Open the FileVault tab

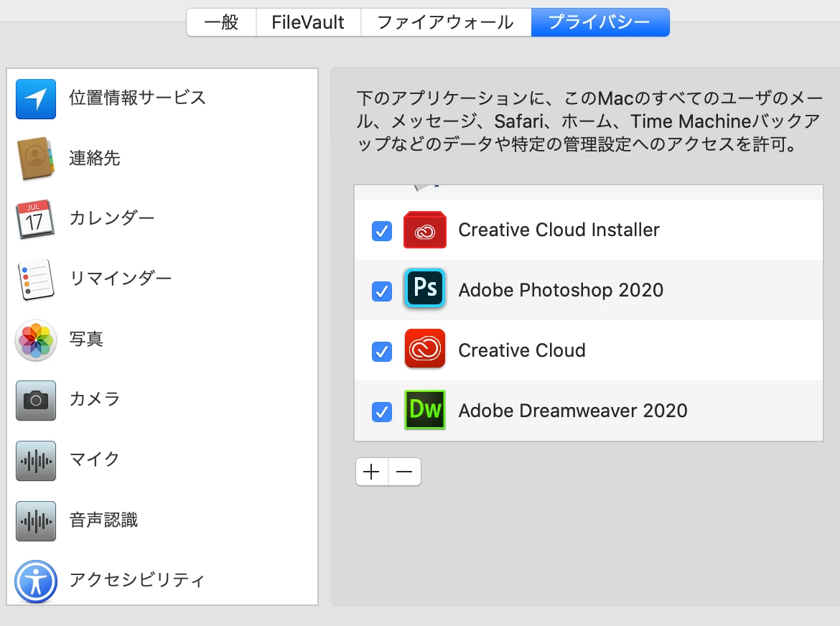click(x=309, y=22)
